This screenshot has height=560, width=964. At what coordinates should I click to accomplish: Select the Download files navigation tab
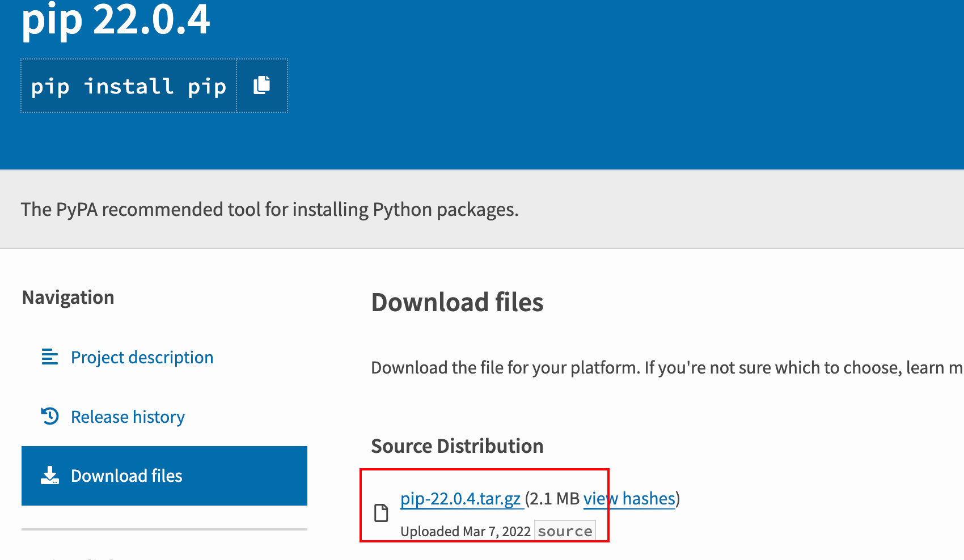(x=164, y=476)
